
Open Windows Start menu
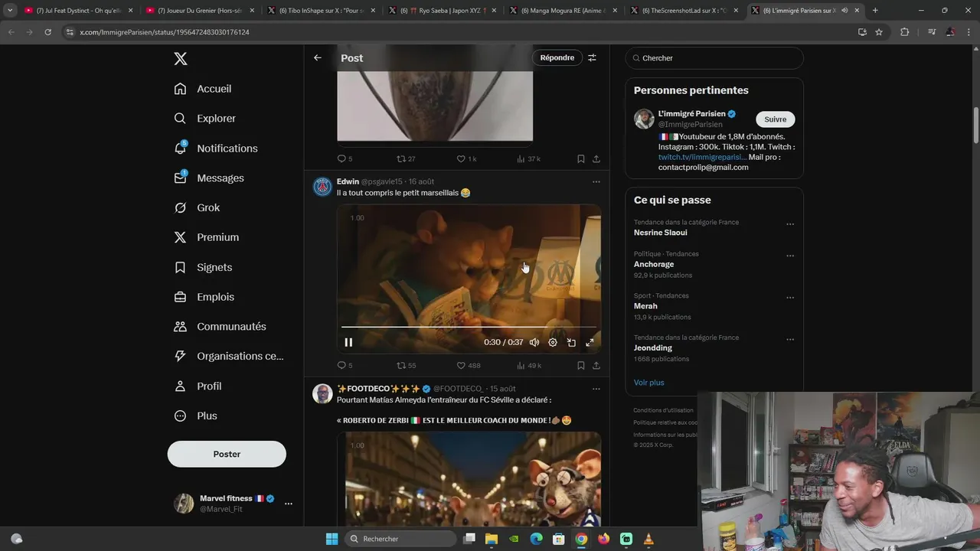(332, 539)
